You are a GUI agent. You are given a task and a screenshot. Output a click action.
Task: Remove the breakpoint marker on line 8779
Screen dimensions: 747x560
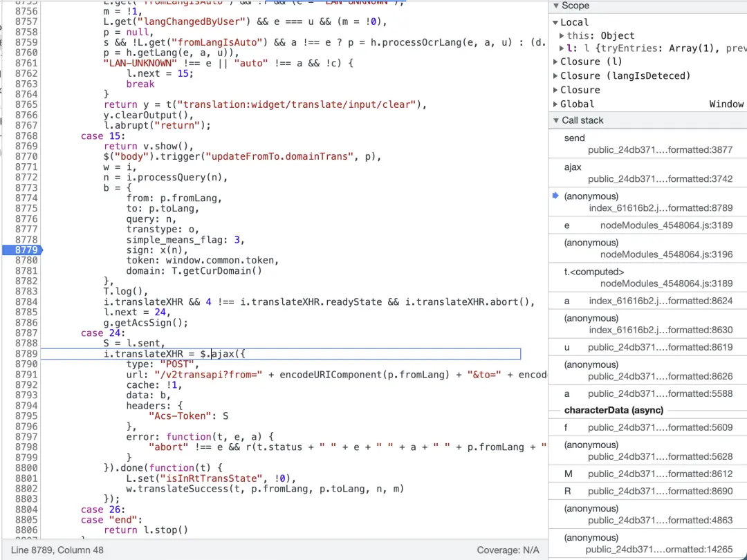[22, 250]
